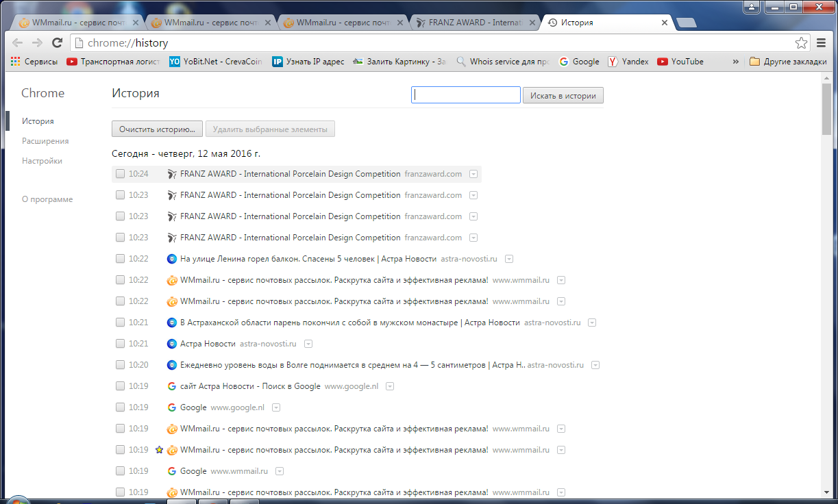Viewport: 838px width, 504px height.
Task: Check the 10:24 FRANZ AWARD entry checkbox
Action: pos(120,174)
